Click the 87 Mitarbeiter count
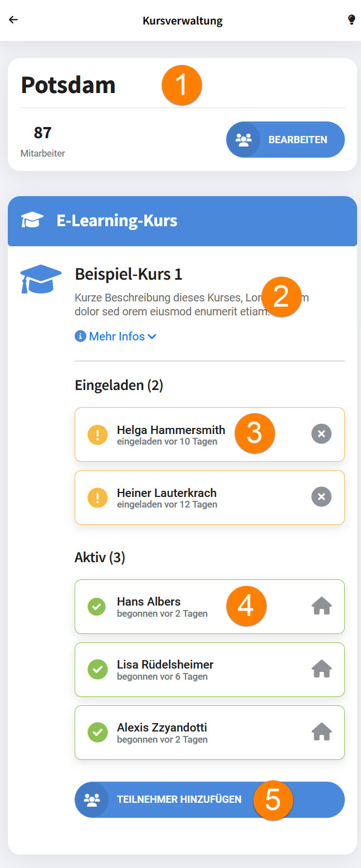Viewport: 361px width, 868px height. pyautogui.click(x=43, y=140)
